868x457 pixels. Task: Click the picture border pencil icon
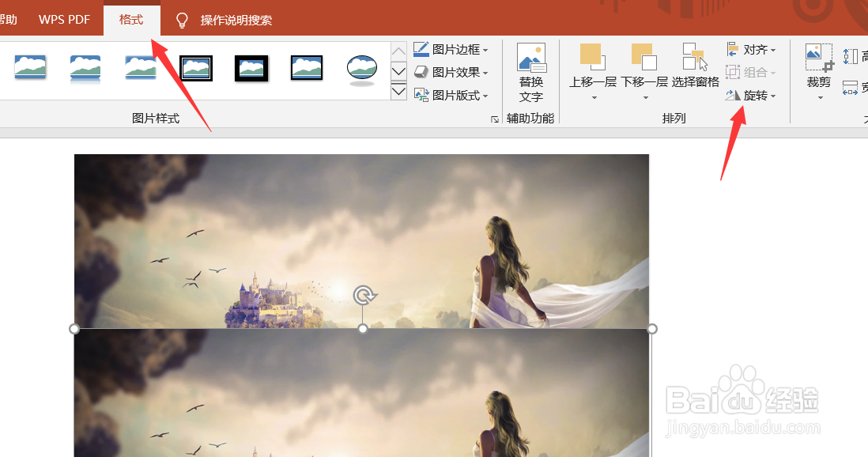pos(421,49)
